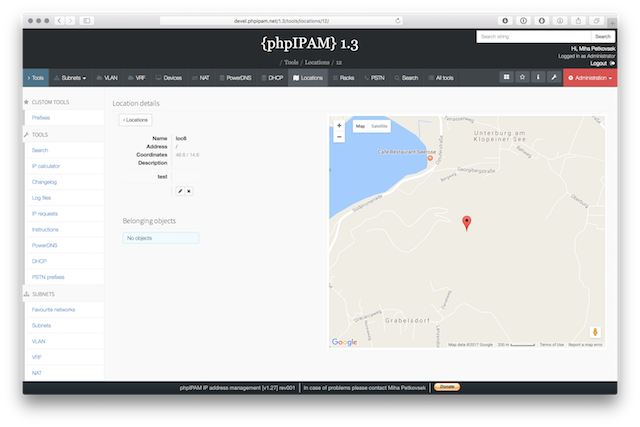640x427 pixels.
Task: Switch map to Satellite view
Action: coord(380,126)
